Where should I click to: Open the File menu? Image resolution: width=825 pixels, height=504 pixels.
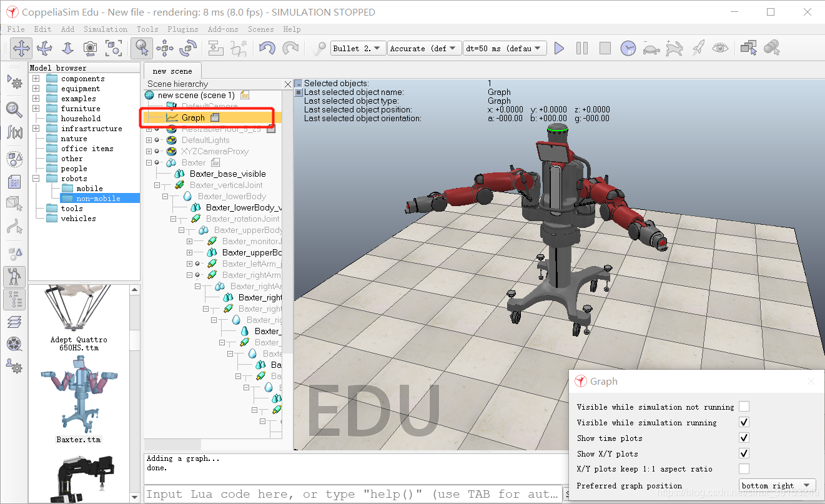[16, 29]
